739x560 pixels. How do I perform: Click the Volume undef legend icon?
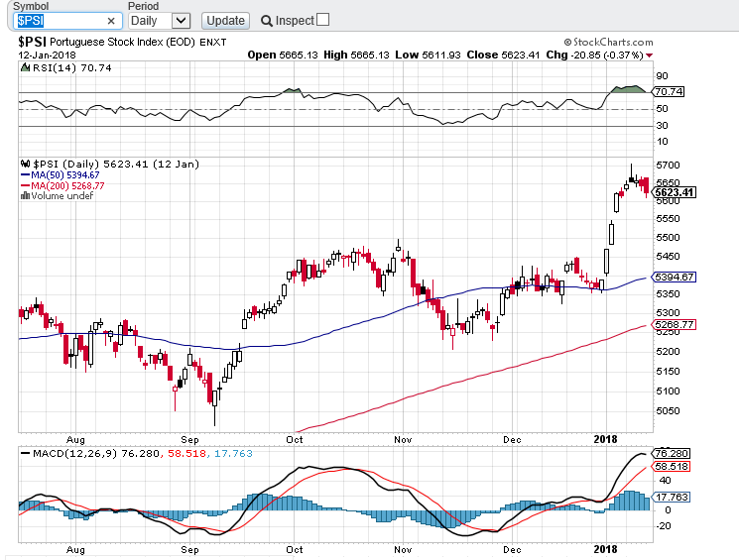(x=26, y=196)
